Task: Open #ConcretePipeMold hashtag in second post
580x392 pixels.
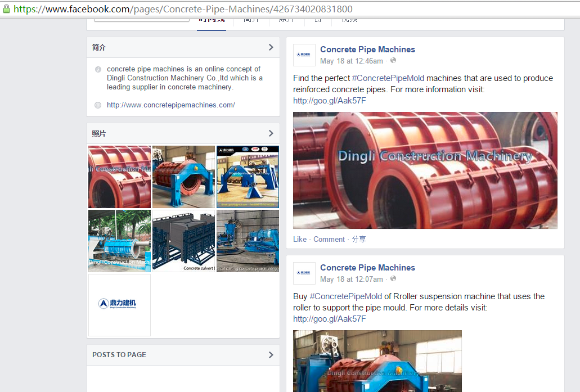Action: pyautogui.click(x=345, y=296)
